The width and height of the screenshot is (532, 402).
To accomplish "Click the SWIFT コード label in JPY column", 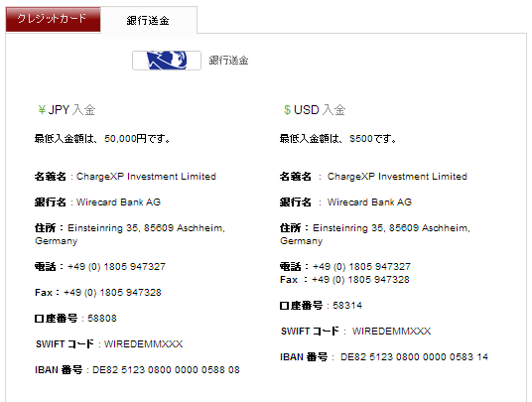I will click(65, 344).
